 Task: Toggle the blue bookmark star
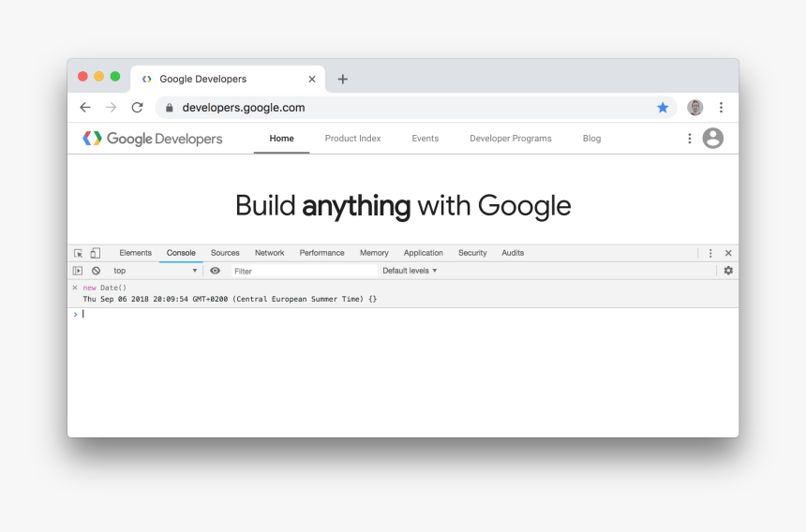click(663, 108)
